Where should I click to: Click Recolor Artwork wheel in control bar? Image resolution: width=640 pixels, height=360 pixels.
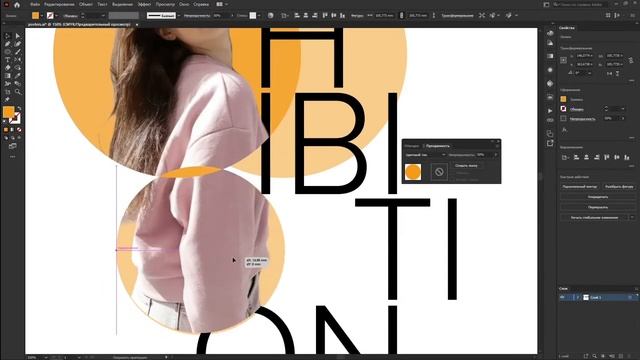(271, 16)
